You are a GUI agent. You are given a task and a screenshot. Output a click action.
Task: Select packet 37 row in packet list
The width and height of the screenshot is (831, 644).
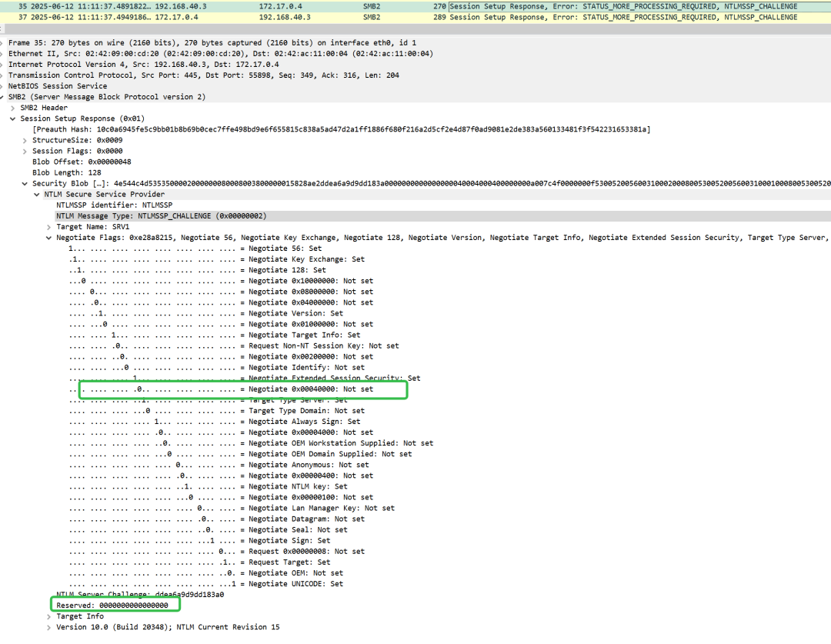pyautogui.click(x=415, y=18)
